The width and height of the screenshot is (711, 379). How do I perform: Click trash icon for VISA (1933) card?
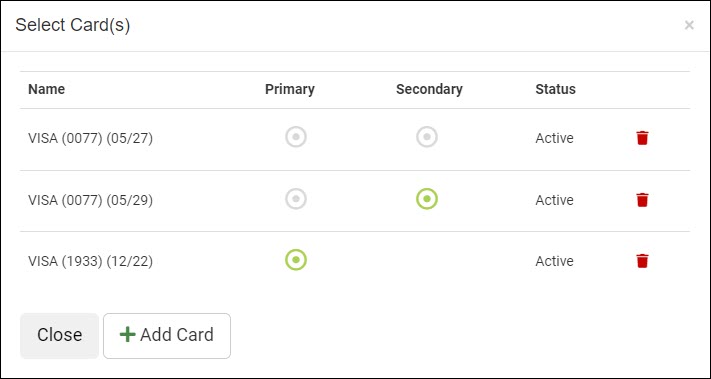point(642,261)
